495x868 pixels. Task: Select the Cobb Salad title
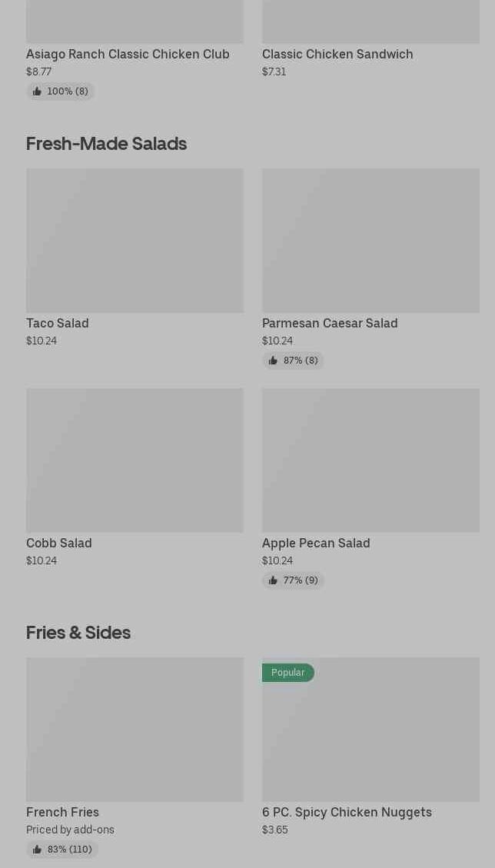[x=59, y=543]
